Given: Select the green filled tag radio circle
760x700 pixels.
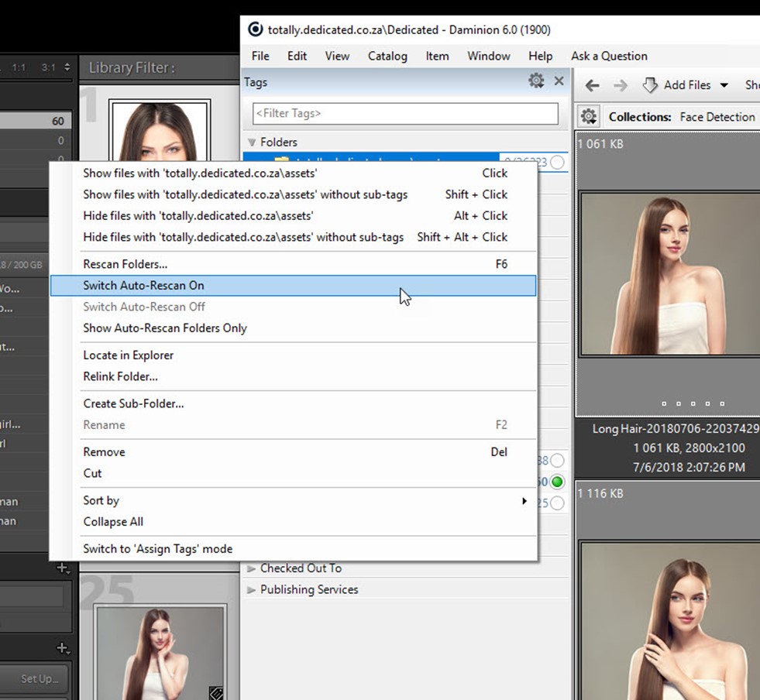Looking at the screenshot, I should (557, 482).
